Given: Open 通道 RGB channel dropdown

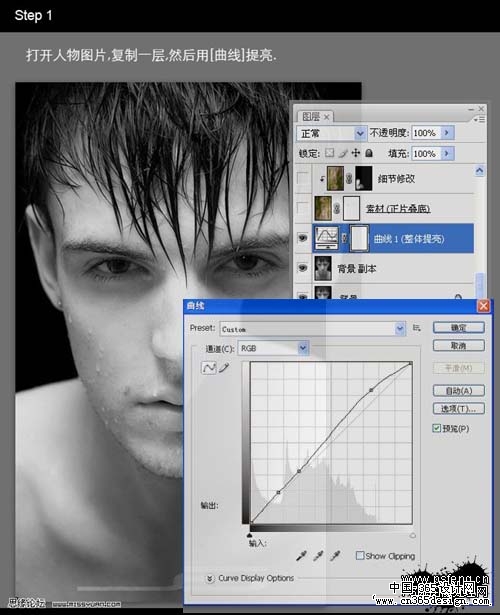Looking at the screenshot, I should click(x=303, y=348).
